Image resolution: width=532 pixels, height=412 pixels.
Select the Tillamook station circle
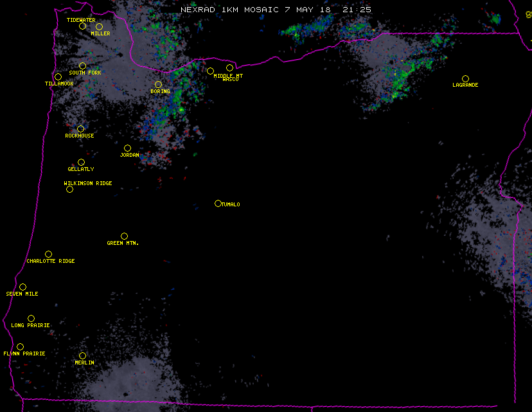coord(58,77)
